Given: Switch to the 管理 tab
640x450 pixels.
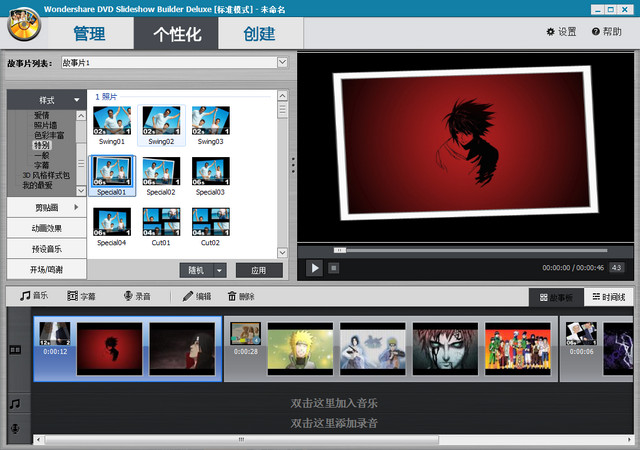Looking at the screenshot, I should click(89, 33).
